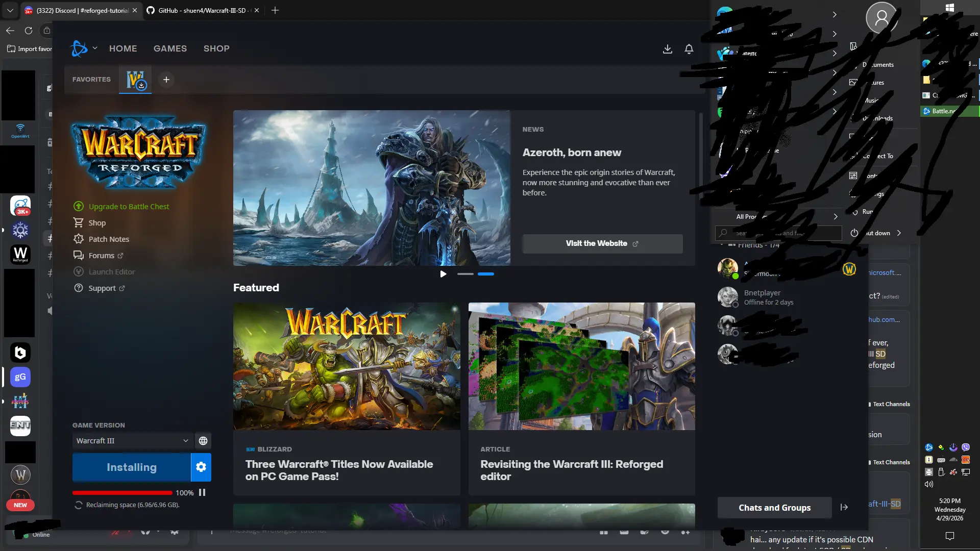Viewport: 980px width, 551px height.
Task: Open the W Reforged Discord server
Action: (x=20, y=254)
